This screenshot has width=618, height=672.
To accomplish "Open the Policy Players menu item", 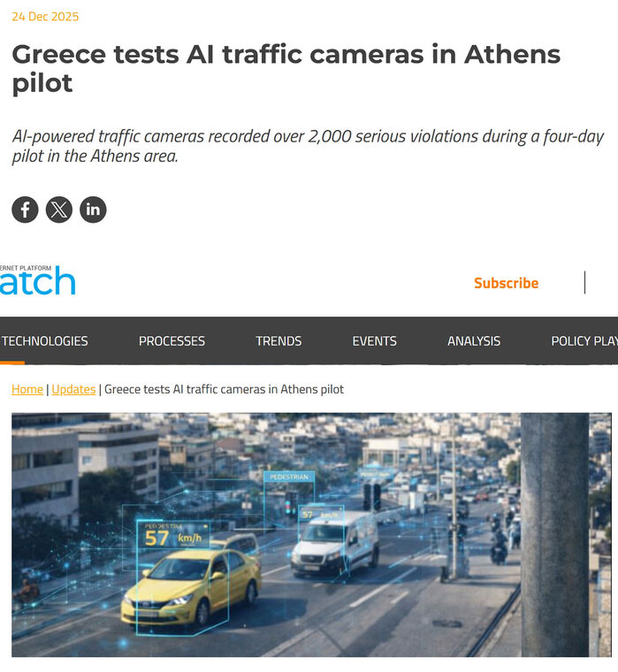I will [x=584, y=341].
